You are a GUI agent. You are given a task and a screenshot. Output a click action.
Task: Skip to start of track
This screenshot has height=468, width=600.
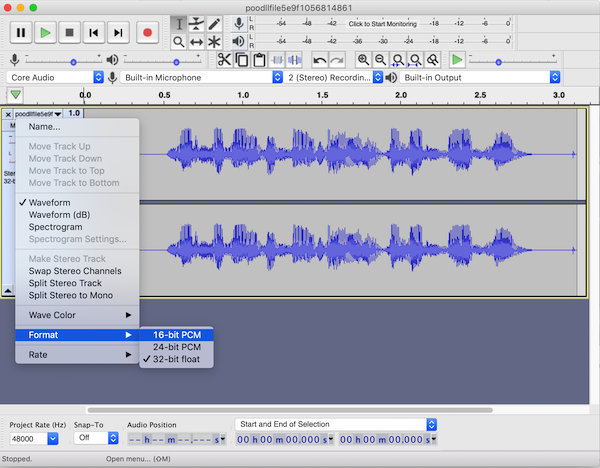(x=94, y=33)
